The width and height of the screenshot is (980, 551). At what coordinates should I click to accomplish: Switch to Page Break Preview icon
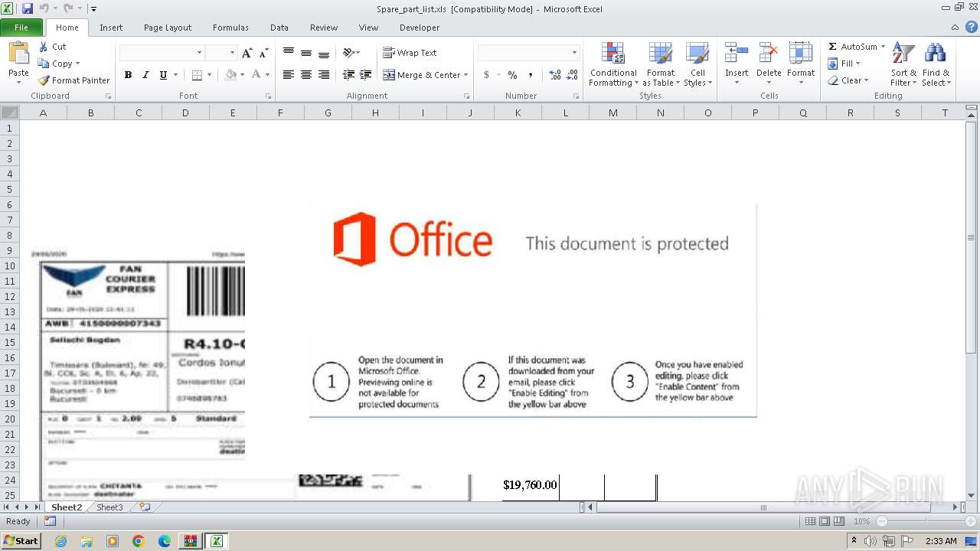click(x=839, y=521)
